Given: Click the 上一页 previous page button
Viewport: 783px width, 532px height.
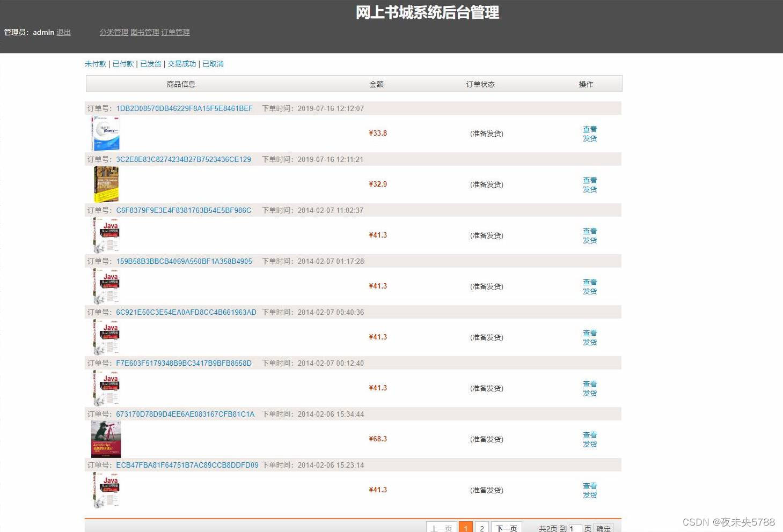Looking at the screenshot, I should pos(442,528).
